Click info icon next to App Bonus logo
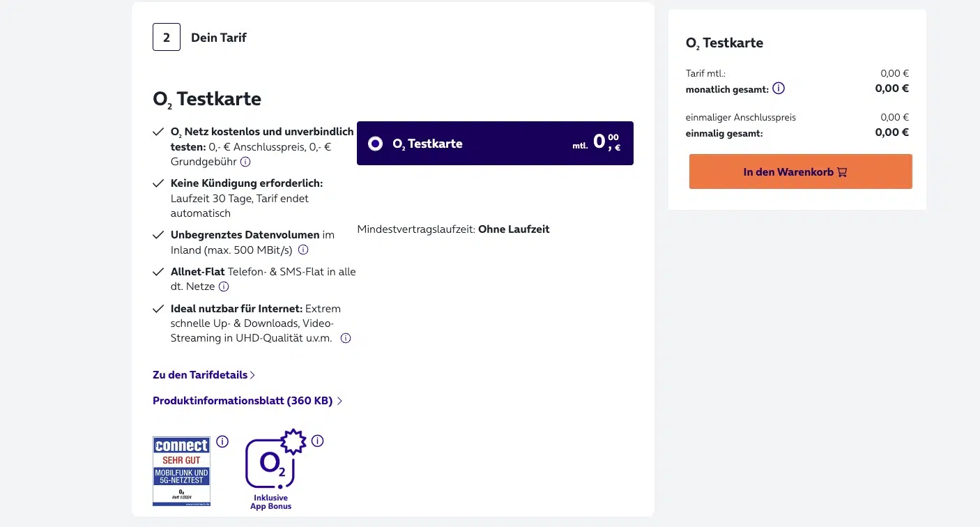This screenshot has width=980, height=527. coord(318,441)
